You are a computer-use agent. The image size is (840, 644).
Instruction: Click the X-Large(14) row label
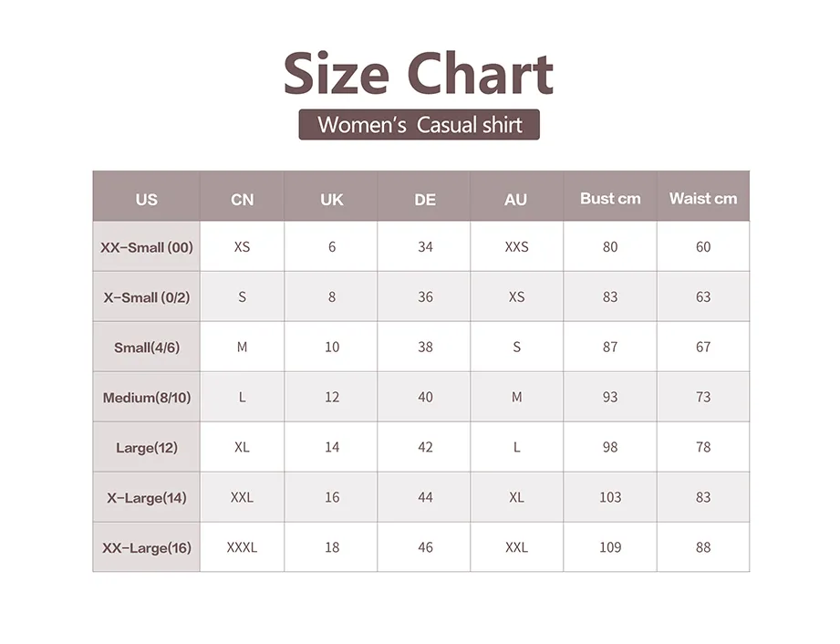[146, 498]
